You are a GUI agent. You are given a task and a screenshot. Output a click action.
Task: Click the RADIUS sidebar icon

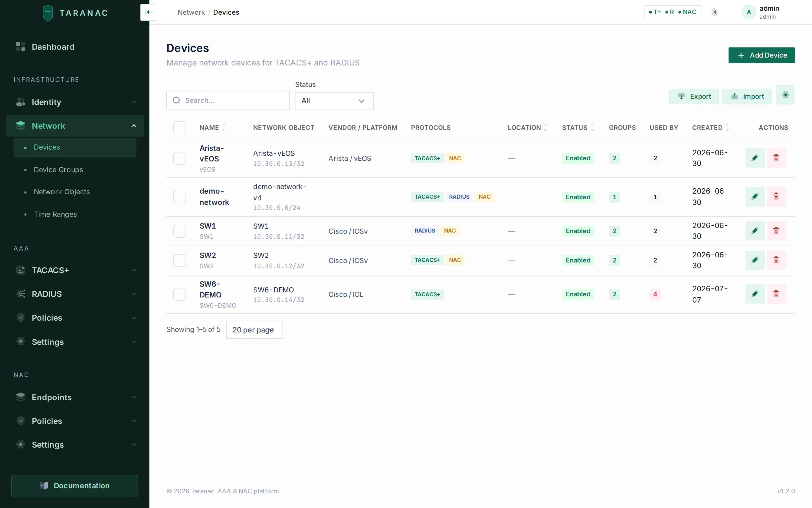click(21, 294)
